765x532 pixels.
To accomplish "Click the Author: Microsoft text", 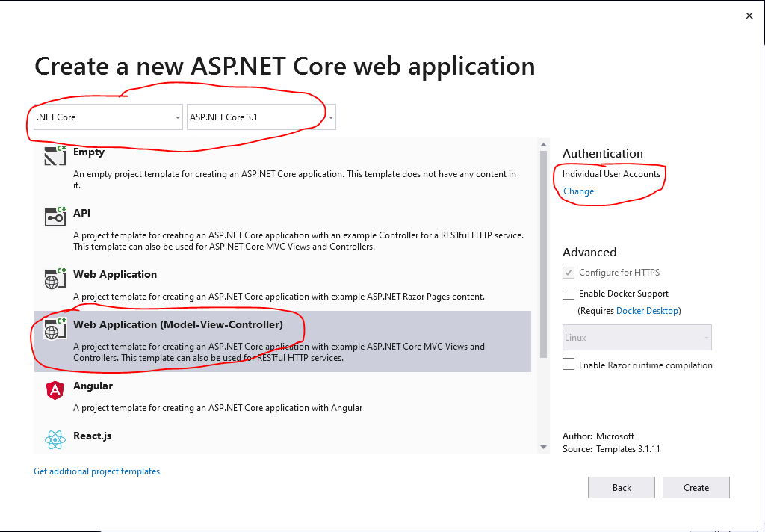I will (x=598, y=436).
